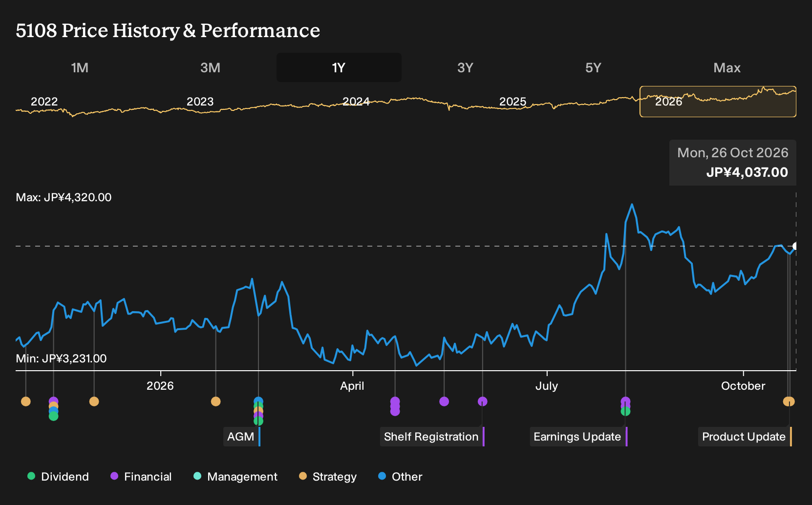Select the 3M time range tab

tap(210, 67)
